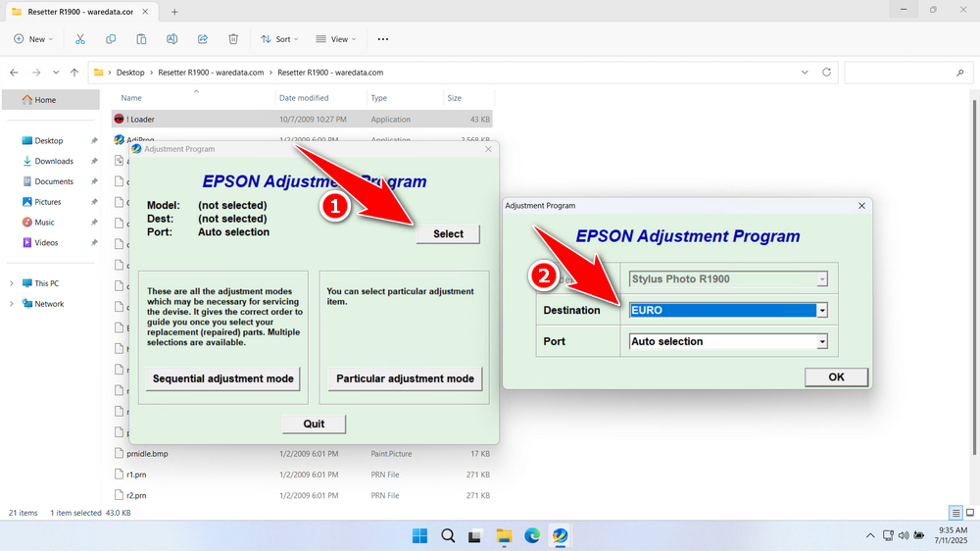The image size is (980, 551).
Task: Switch to large thumbnails view icon
Action: [x=970, y=513]
